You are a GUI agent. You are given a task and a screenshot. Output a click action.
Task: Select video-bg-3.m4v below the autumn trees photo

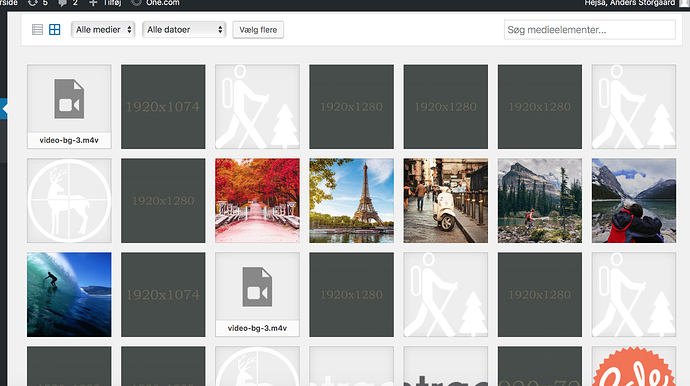257,294
